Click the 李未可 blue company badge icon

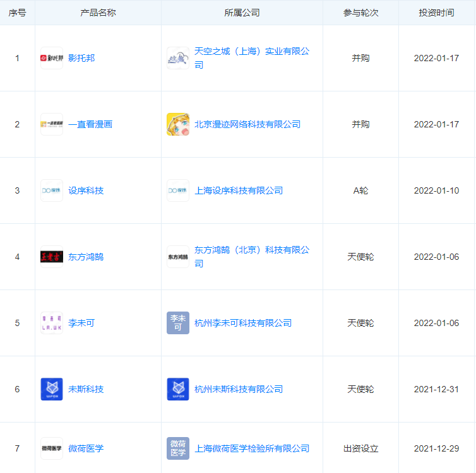pos(178,323)
